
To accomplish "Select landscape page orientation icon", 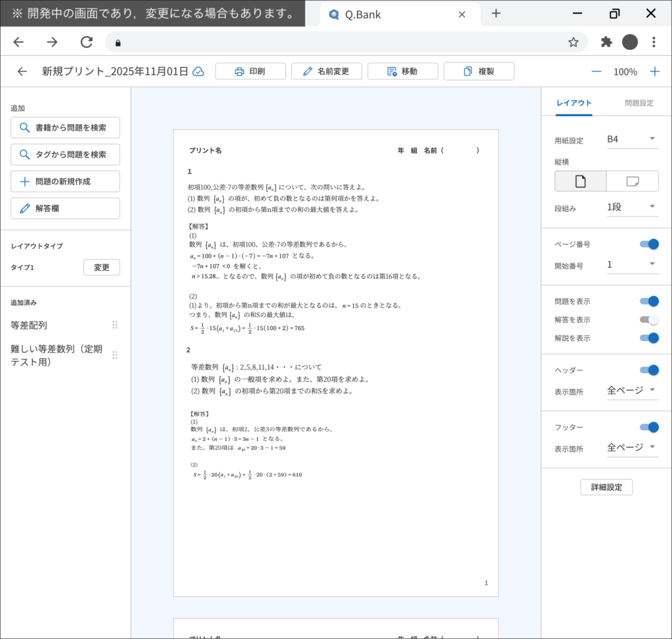I will [632, 181].
